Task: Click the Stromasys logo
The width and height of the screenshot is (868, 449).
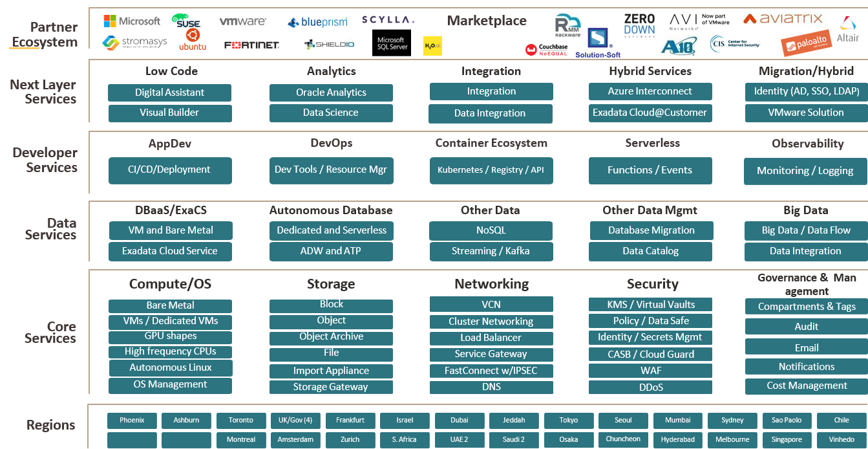Action: click(134, 43)
